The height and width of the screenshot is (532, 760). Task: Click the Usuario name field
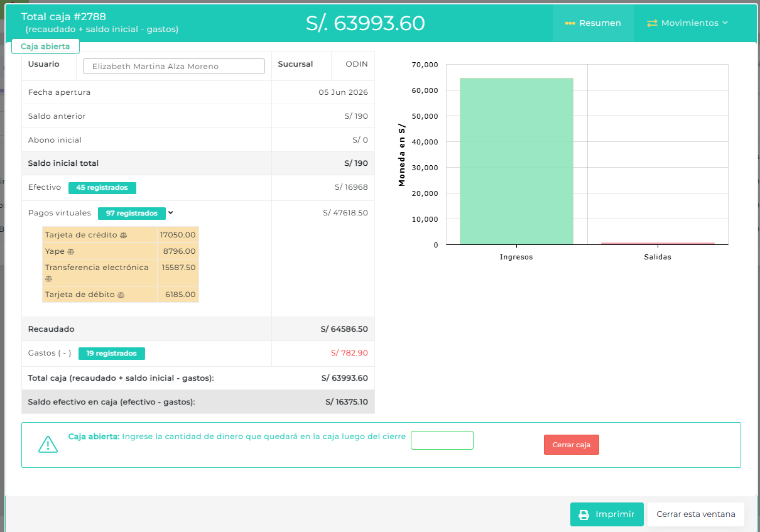pos(174,66)
